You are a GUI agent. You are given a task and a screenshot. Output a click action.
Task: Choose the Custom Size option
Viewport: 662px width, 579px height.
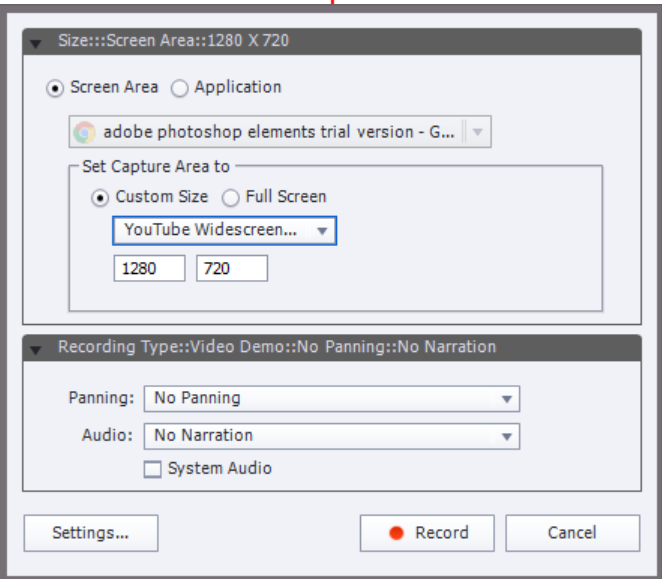coord(99,197)
